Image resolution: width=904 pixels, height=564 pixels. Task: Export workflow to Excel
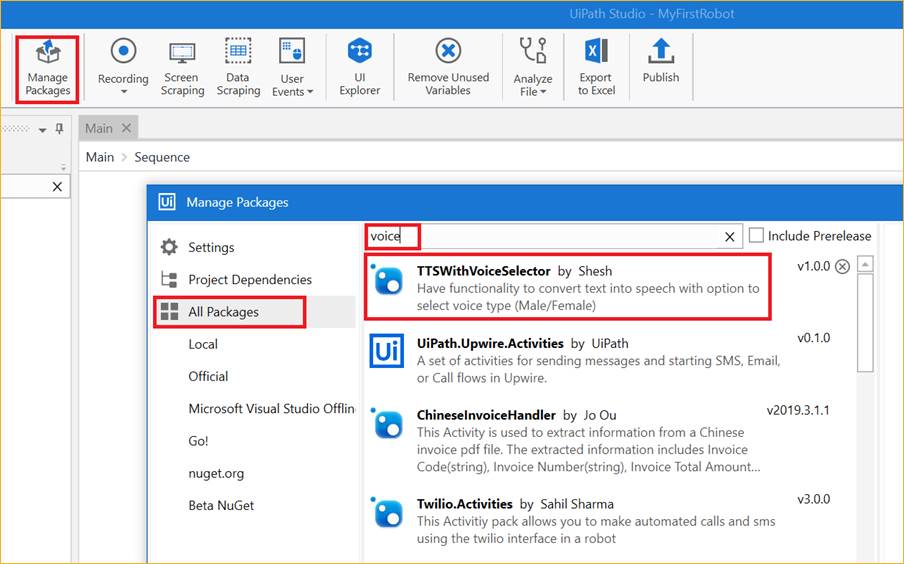pos(596,69)
